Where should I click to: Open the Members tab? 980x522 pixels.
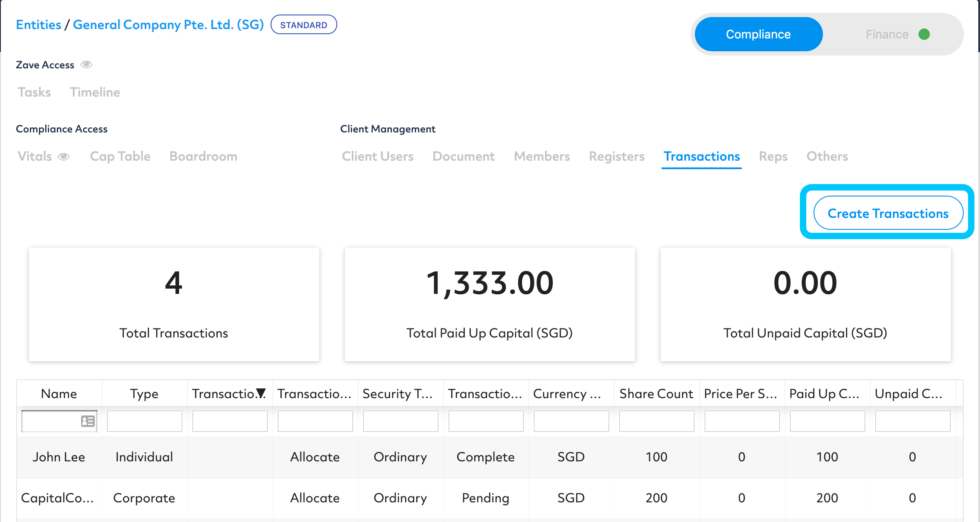(542, 156)
